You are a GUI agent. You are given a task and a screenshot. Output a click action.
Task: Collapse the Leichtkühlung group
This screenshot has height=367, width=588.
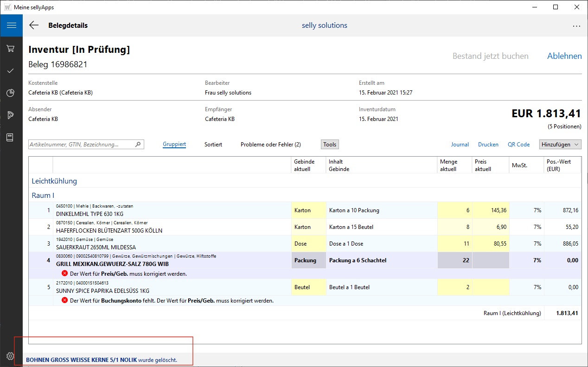click(54, 181)
